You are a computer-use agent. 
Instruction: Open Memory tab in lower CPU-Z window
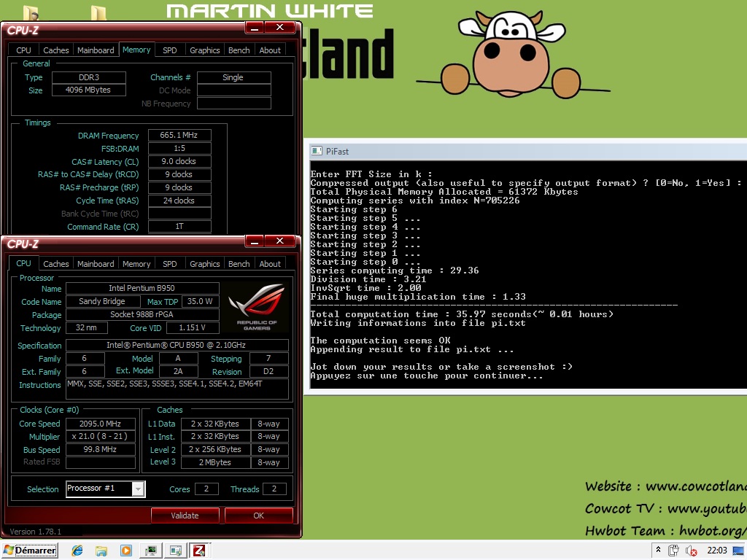(x=136, y=264)
